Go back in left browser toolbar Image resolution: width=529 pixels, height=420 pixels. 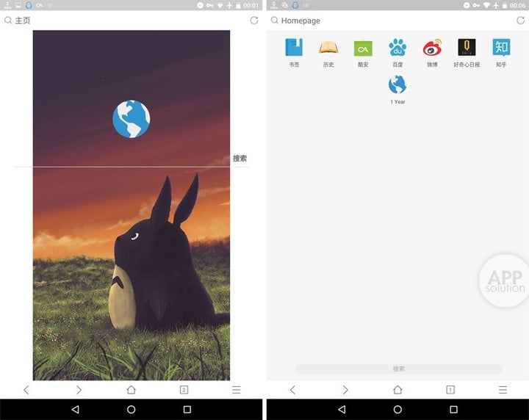pyautogui.click(x=26, y=390)
